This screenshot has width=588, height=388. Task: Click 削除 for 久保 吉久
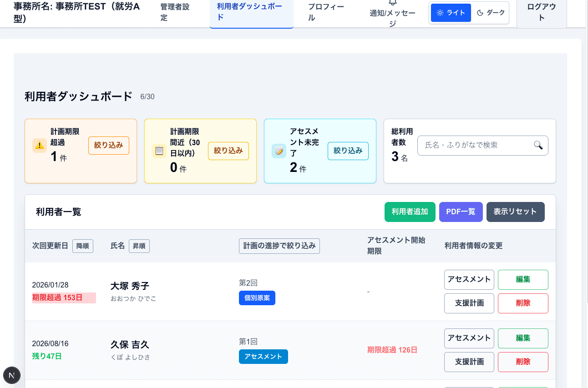523,362
